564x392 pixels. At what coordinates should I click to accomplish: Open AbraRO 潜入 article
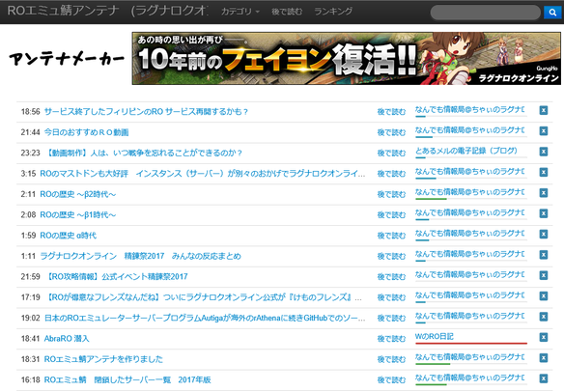[67, 339]
